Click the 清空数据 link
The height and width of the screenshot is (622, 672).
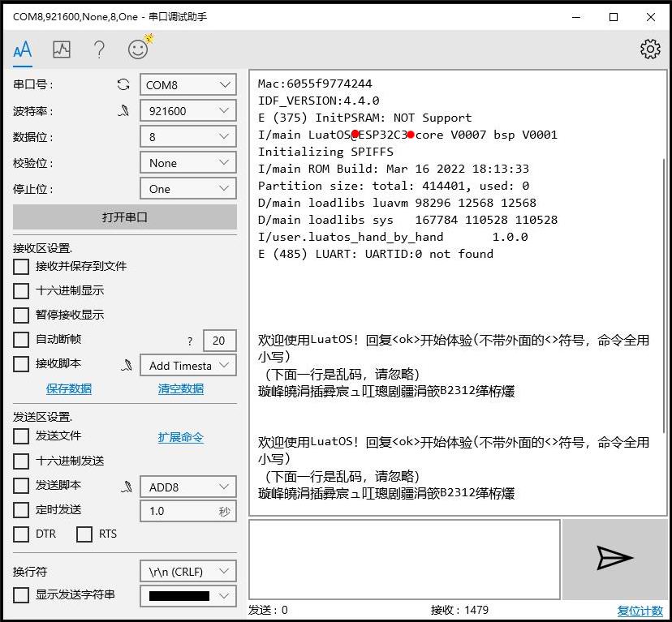point(181,389)
